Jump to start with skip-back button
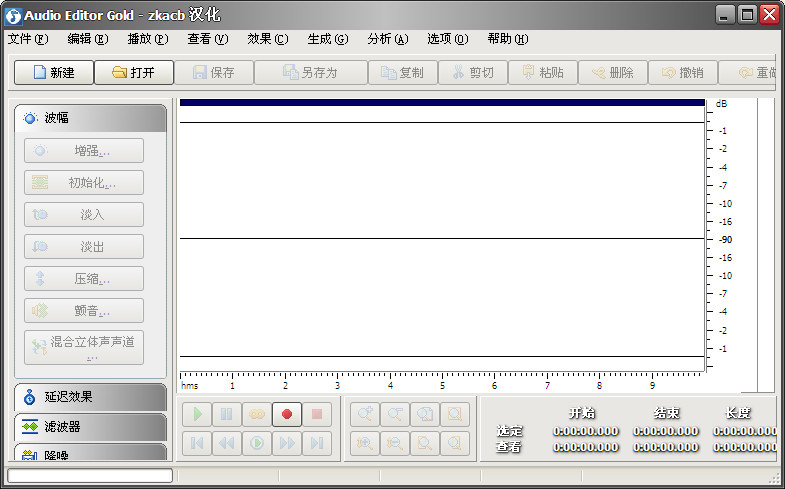The width and height of the screenshot is (785, 489). 197,443
